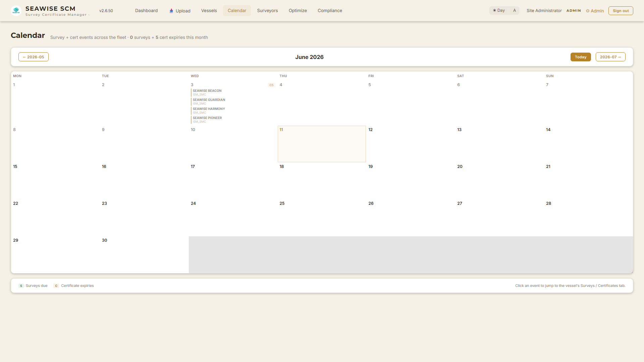Click day 14 in the calendar
This screenshot has width=644, height=362.
click(588, 144)
